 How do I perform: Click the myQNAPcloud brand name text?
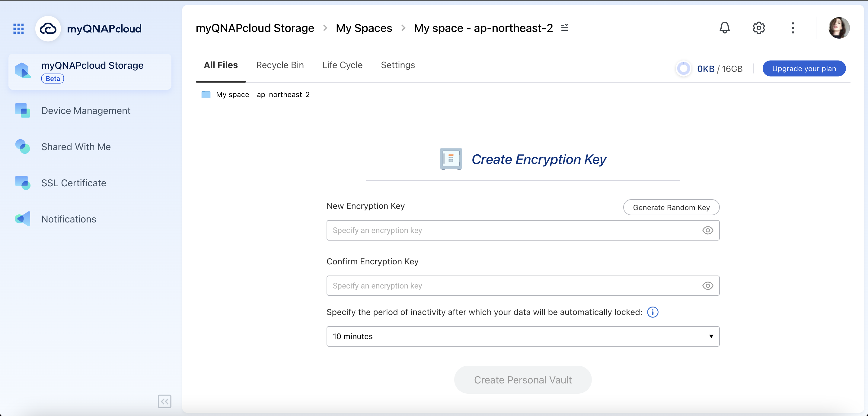pos(104,29)
